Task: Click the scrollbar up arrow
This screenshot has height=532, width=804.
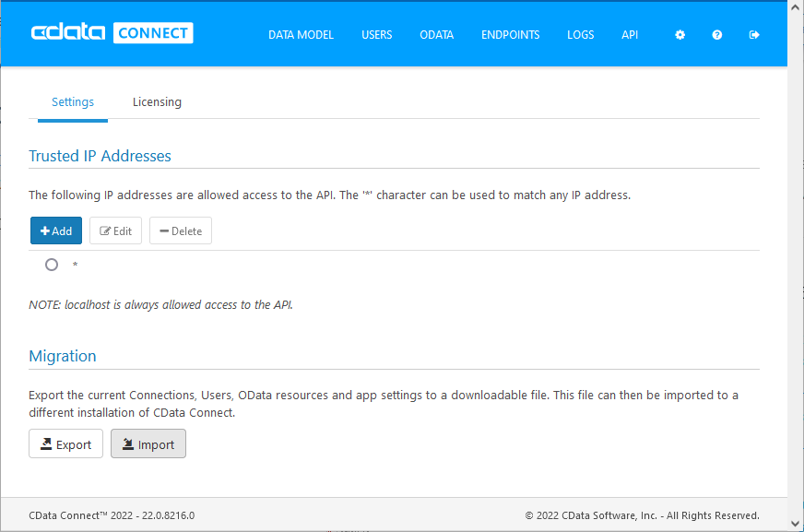Action: 795,8
